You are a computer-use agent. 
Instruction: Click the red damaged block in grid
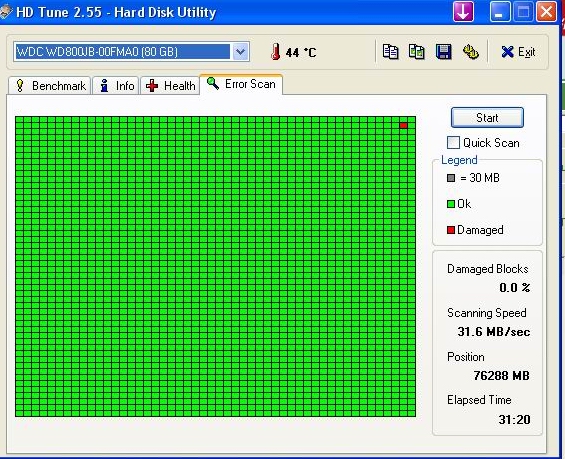coord(404,125)
